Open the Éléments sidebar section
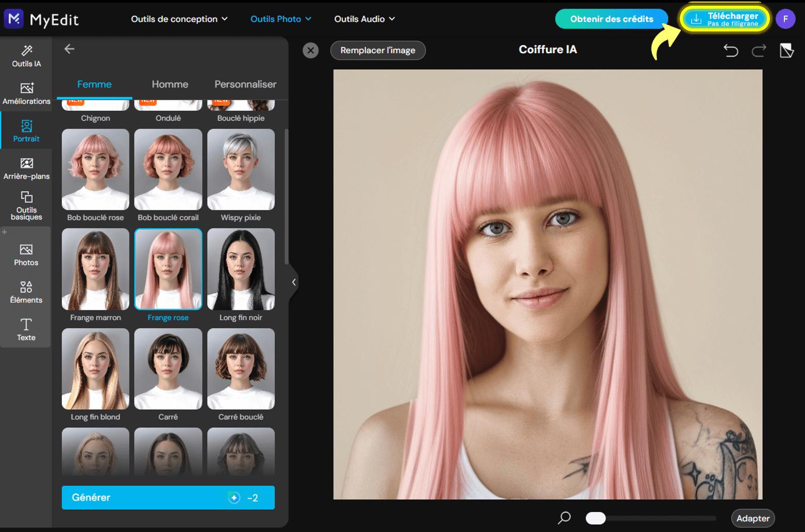The image size is (805, 532). point(26,292)
